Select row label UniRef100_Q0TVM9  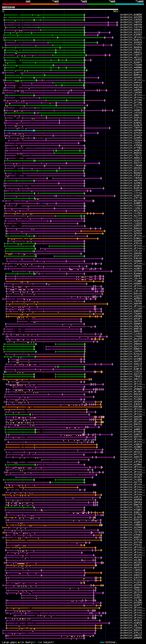coord(131,100)
